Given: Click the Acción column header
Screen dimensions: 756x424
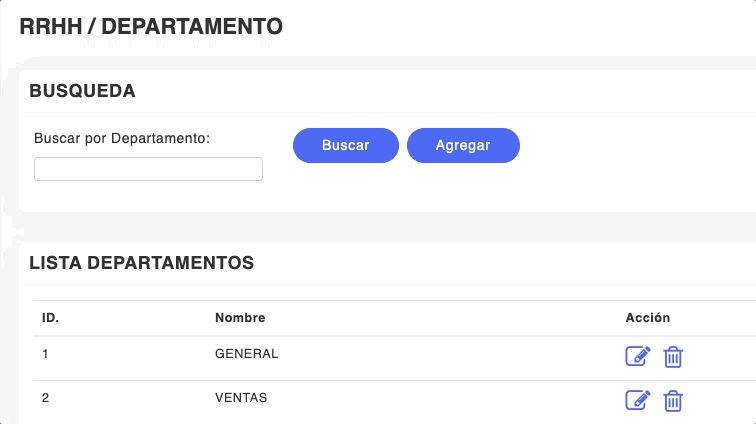Looking at the screenshot, I should click(x=648, y=318).
